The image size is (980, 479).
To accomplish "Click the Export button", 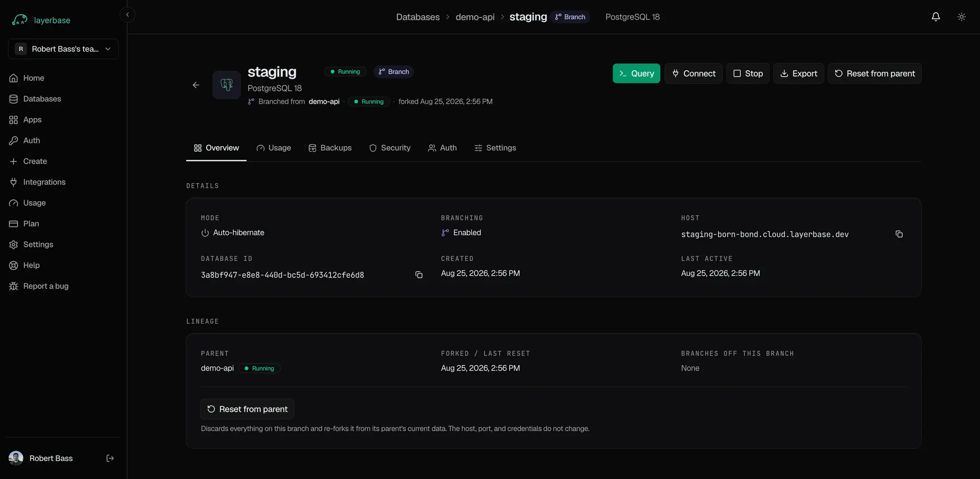I will (x=799, y=74).
